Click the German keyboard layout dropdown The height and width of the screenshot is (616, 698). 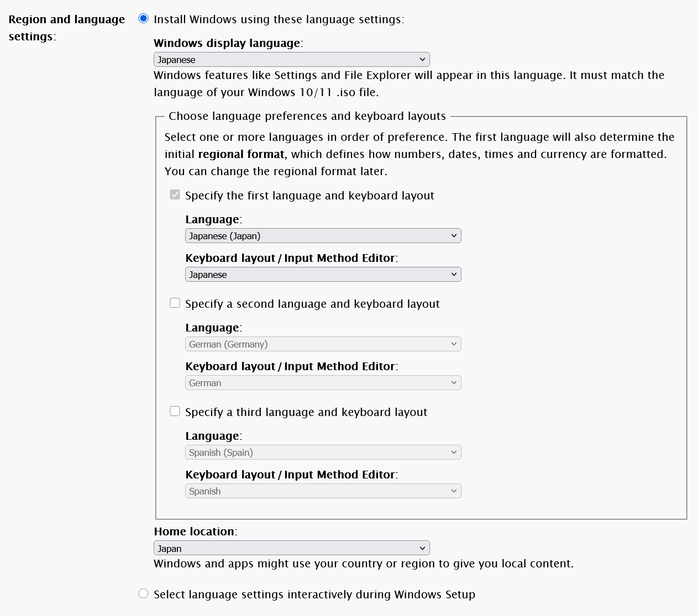click(323, 383)
